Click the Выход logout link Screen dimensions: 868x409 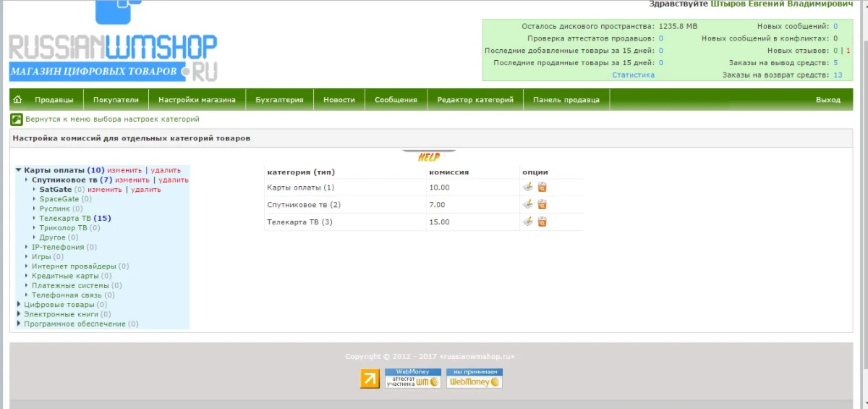[828, 100]
